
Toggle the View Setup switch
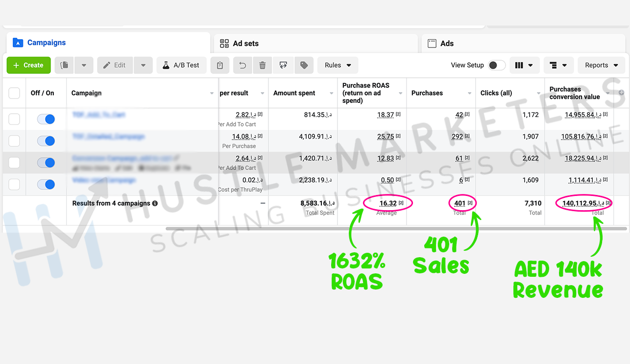click(496, 65)
